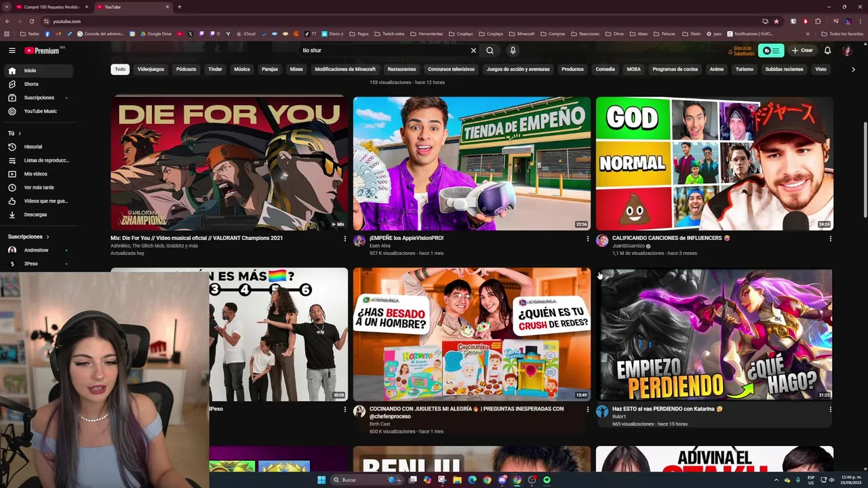868x488 pixels.
Task: Open the Minecraft bookmarks folder
Action: coord(521,34)
